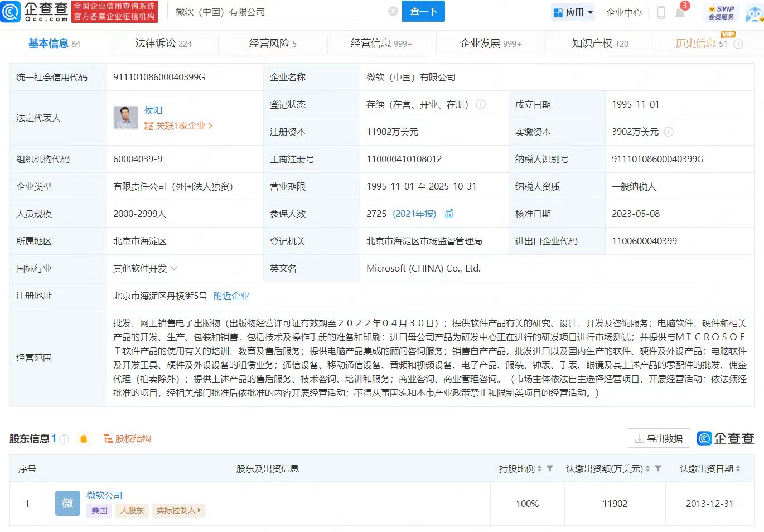Switch to 知识产权 tab
The image size is (764, 532).
(600, 43)
